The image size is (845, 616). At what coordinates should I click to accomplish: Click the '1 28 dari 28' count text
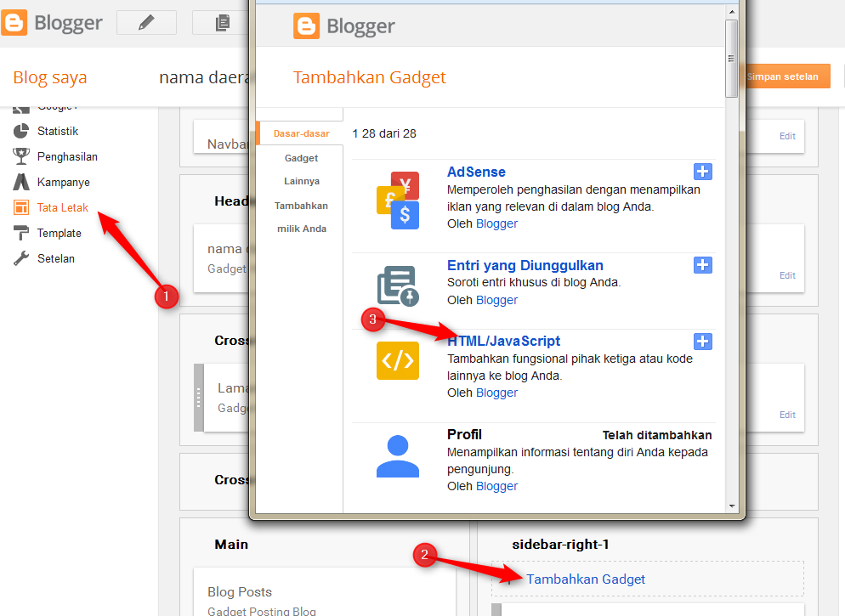[x=384, y=133]
